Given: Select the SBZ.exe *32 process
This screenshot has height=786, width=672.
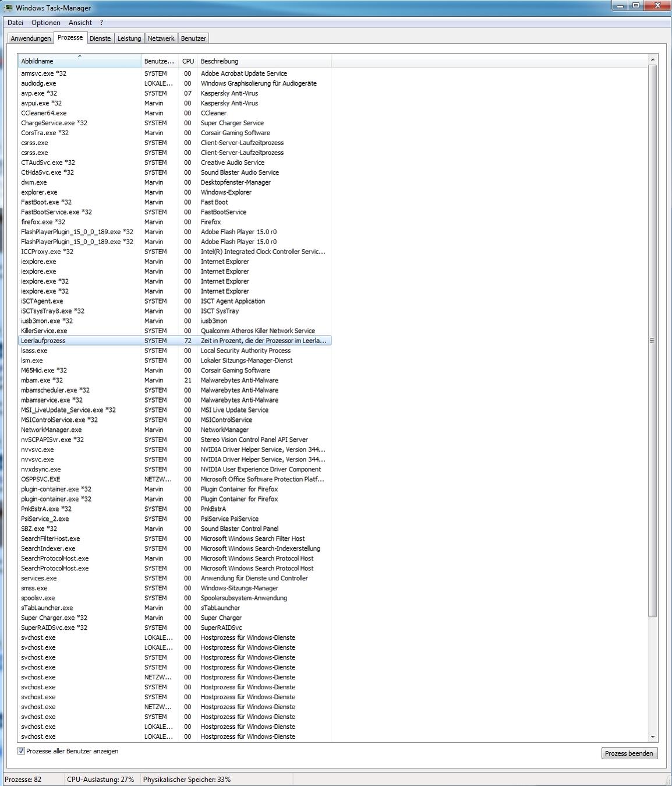Looking at the screenshot, I should coord(175,529).
